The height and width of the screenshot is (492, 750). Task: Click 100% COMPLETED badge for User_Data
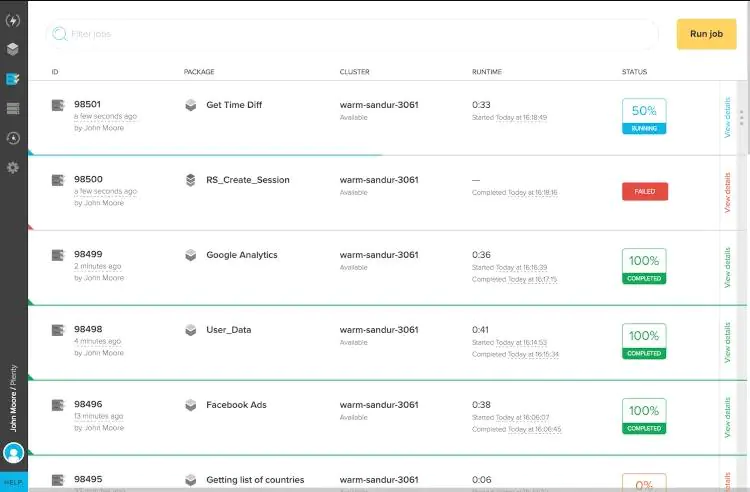click(644, 341)
